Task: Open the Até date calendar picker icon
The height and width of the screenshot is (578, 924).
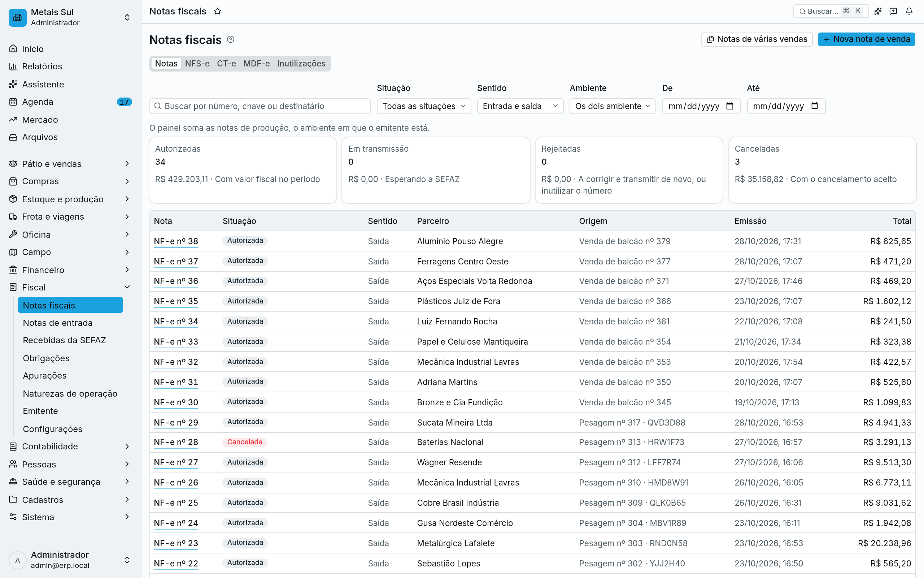Action: [x=814, y=106]
